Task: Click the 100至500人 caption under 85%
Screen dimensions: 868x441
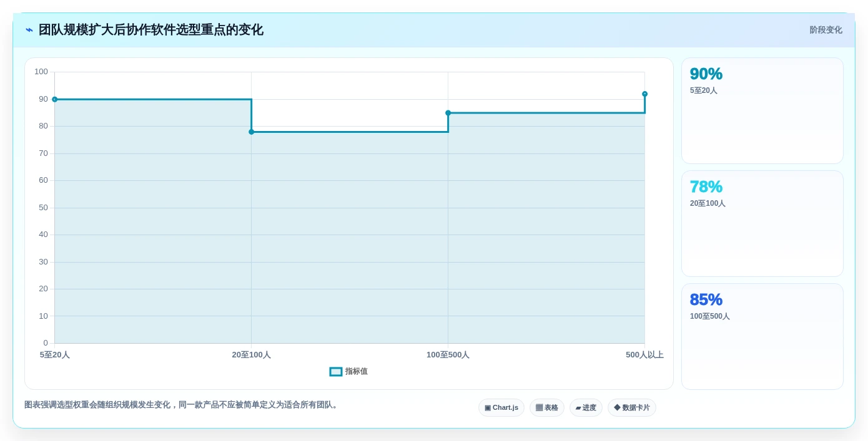Action: (x=710, y=316)
